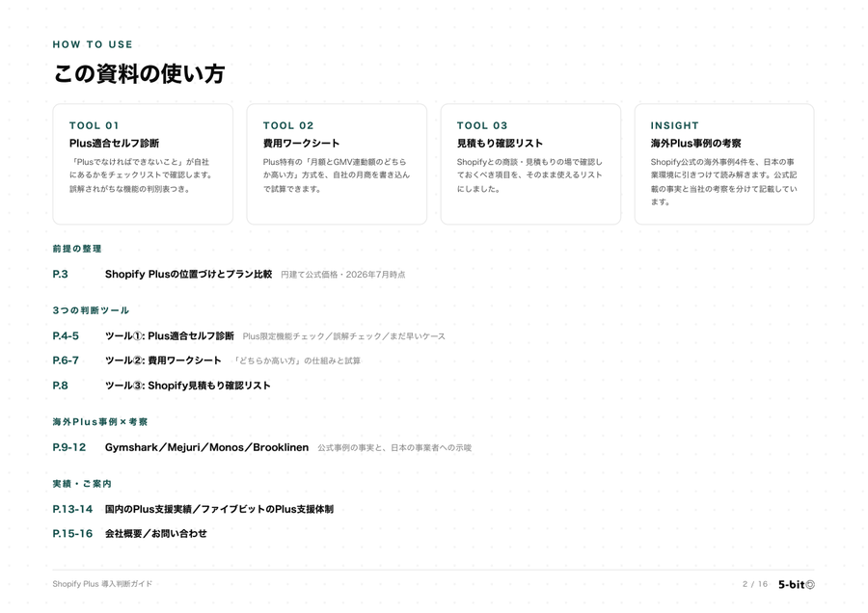This screenshot has height=613, width=868.
Task: Click the TOOL 01 label
Action: (x=95, y=125)
